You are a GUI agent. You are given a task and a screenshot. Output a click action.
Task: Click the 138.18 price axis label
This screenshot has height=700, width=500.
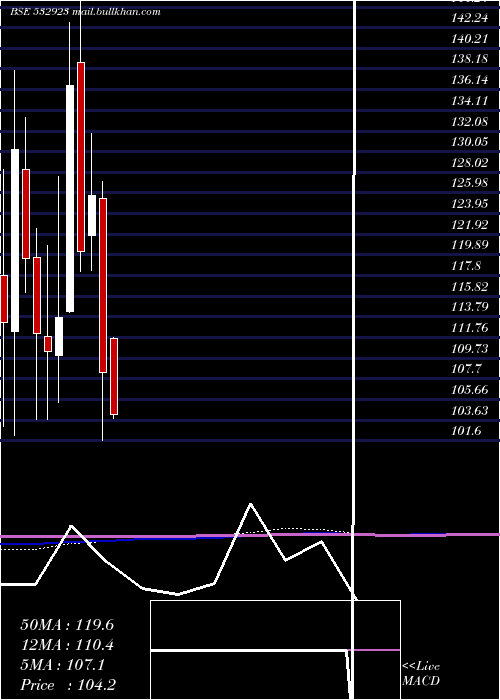[469, 59]
